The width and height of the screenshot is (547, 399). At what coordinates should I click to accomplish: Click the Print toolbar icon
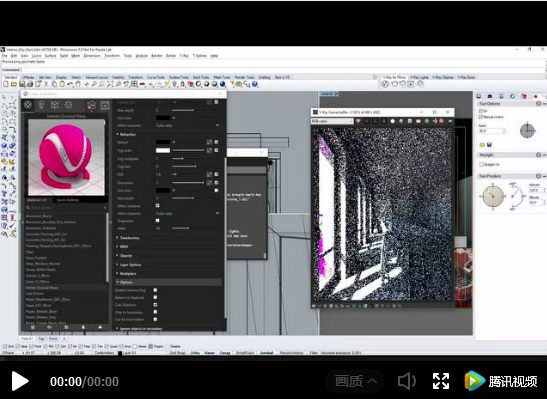(30, 84)
